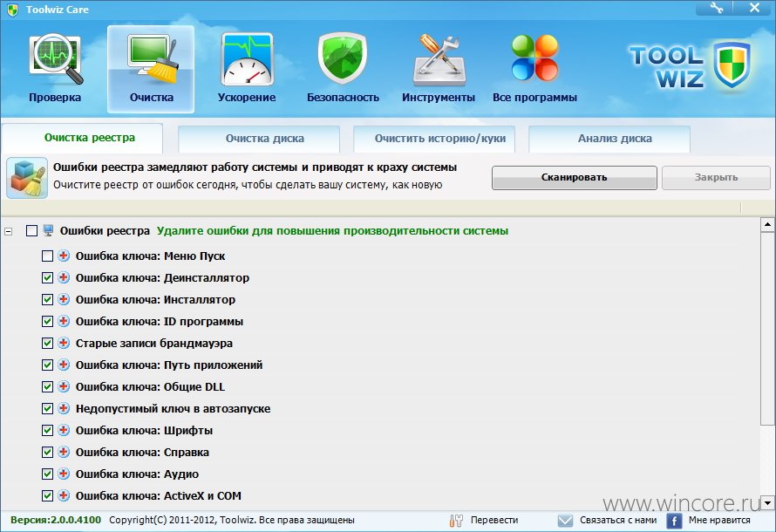Uncheck Старые записи брандмауэра checkbox
Viewport: 776px width, 532px height.
(47, 343)
